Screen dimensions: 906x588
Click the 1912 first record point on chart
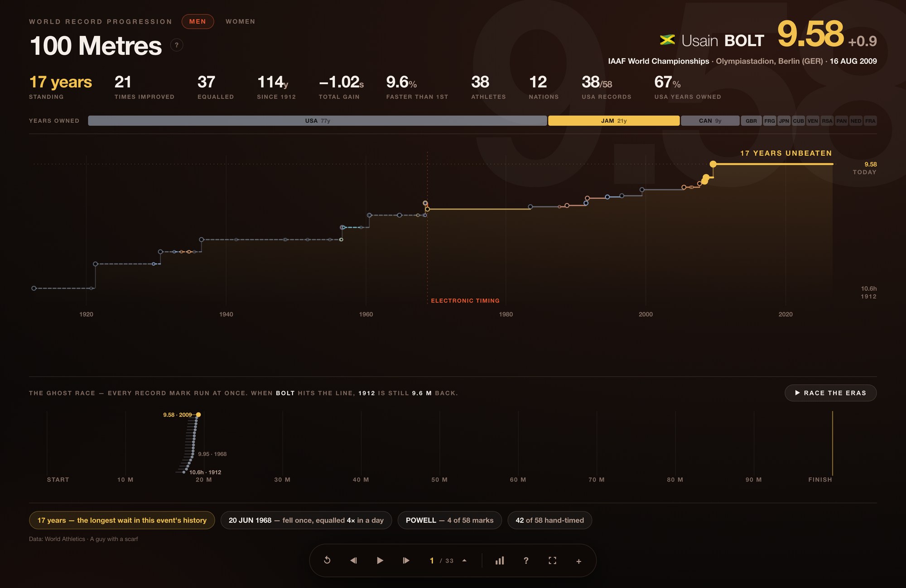(x=34, y=288)
